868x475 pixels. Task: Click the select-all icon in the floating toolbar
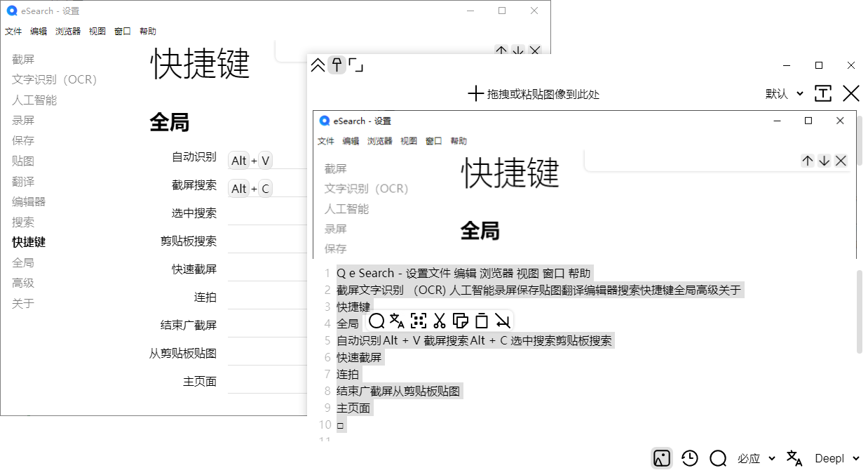419,321
